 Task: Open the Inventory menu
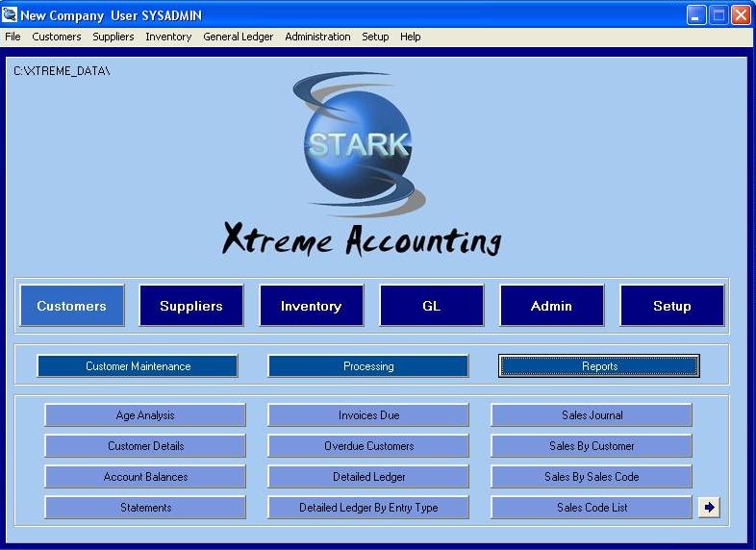pyautogui.click(x=168, y=37)
